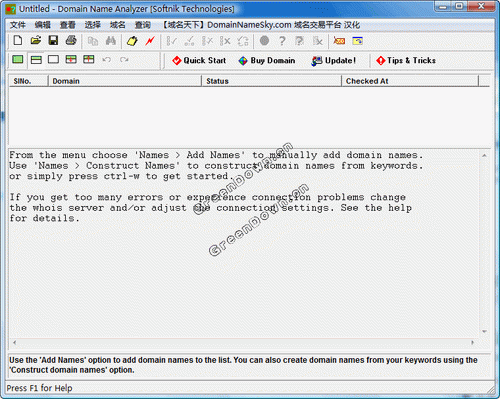Create a new file with blank page icon
This screenshot has width=500, height=399.
click(18, 41)
